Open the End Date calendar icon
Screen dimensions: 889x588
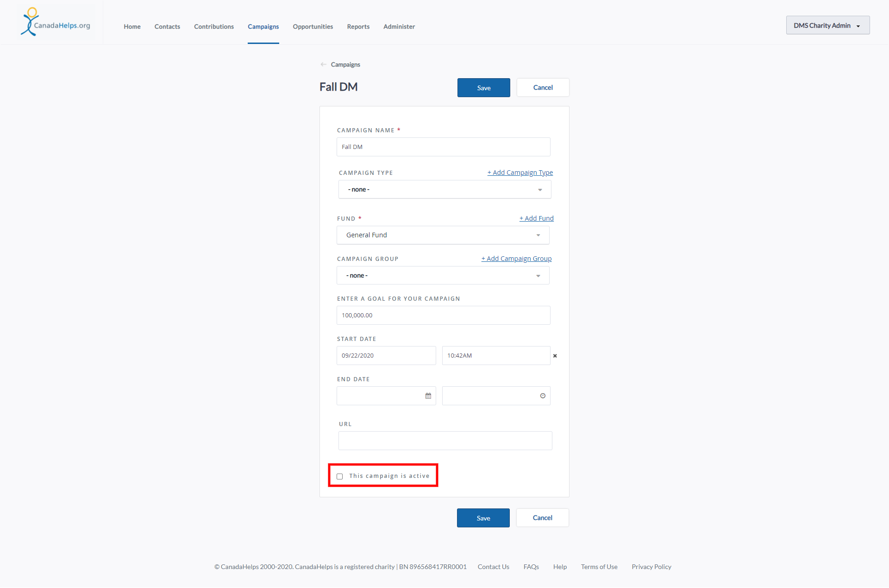point(428,396)
